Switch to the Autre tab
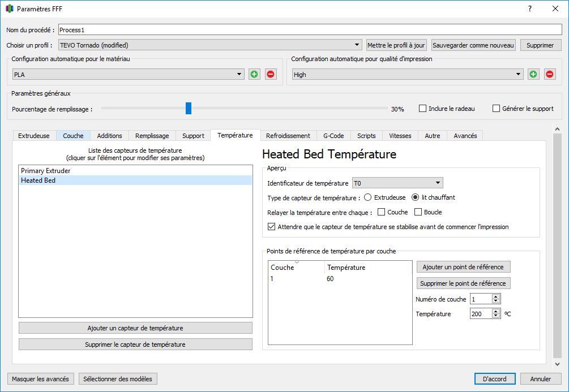Screen dimensions: 569x392 pyautogui.click(x=433, y=136)
